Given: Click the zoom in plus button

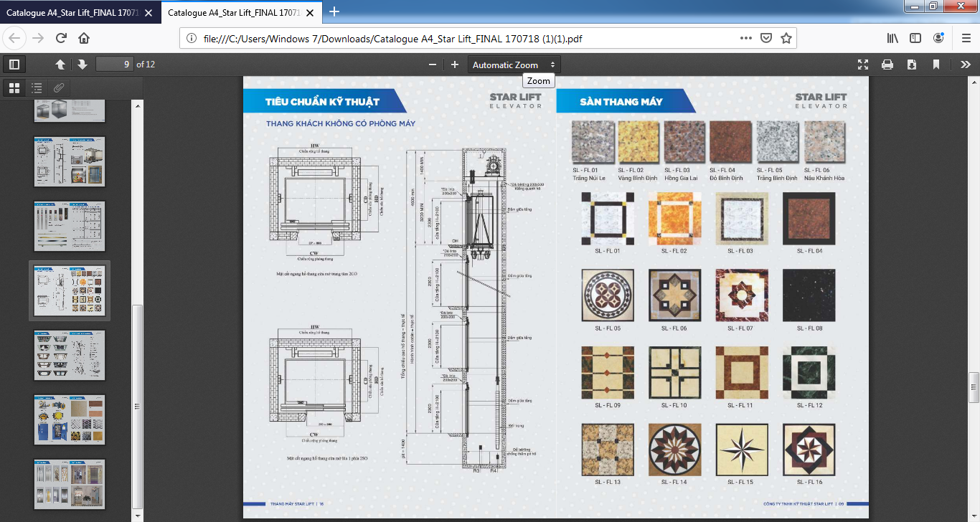Looking at the screenshot, I should click(455, 65).
